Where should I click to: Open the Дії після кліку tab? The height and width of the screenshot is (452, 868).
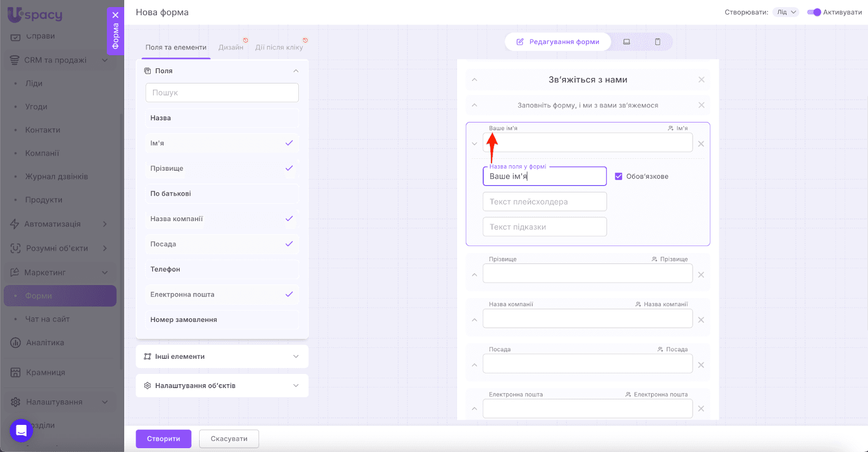(x=279, y=48)
